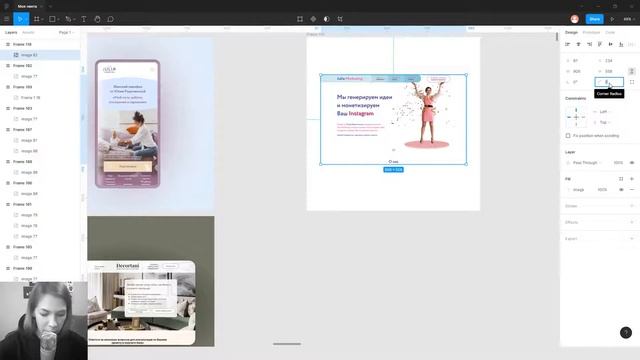
Task: Open the help question mark button
Action: point(626,333)
